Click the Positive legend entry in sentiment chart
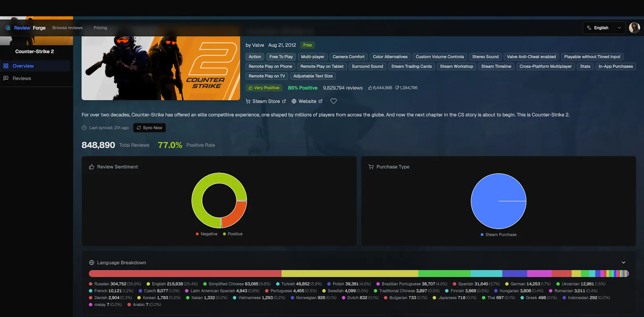This screenshot has height=317, width=644. (x=233, y=234)
